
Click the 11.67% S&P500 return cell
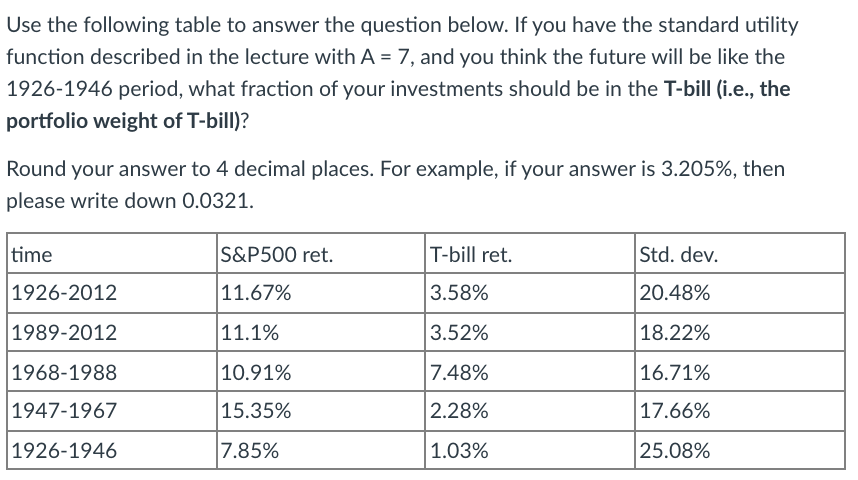click(257, 293)
